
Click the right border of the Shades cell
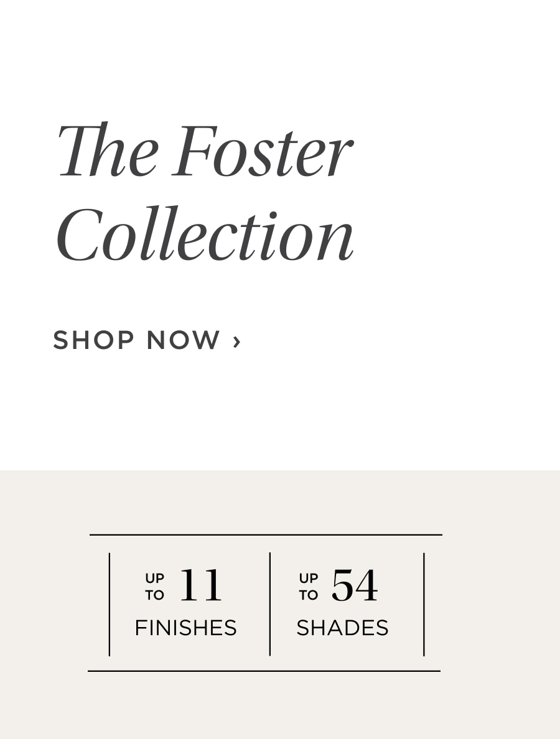pos(424,604)
